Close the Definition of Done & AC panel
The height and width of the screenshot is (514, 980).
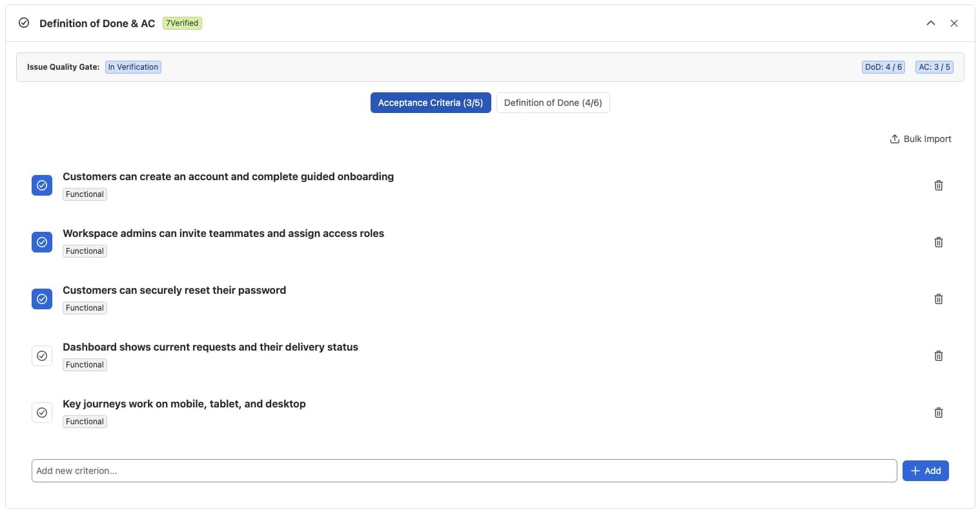(954, 23)
